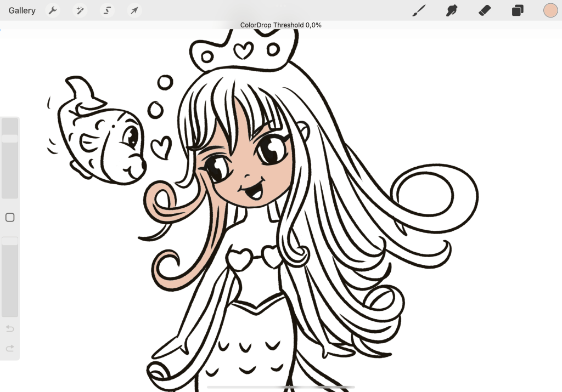This screenshot has height=392, width=562.
Task: Tap the heart on the mermaid's crown
Action: [243, 51]
